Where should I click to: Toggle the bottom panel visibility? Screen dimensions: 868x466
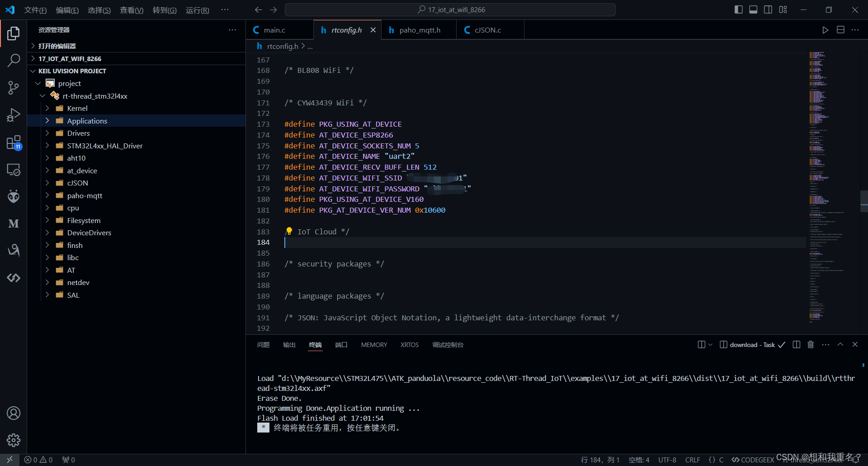click(x=753, y=9)
